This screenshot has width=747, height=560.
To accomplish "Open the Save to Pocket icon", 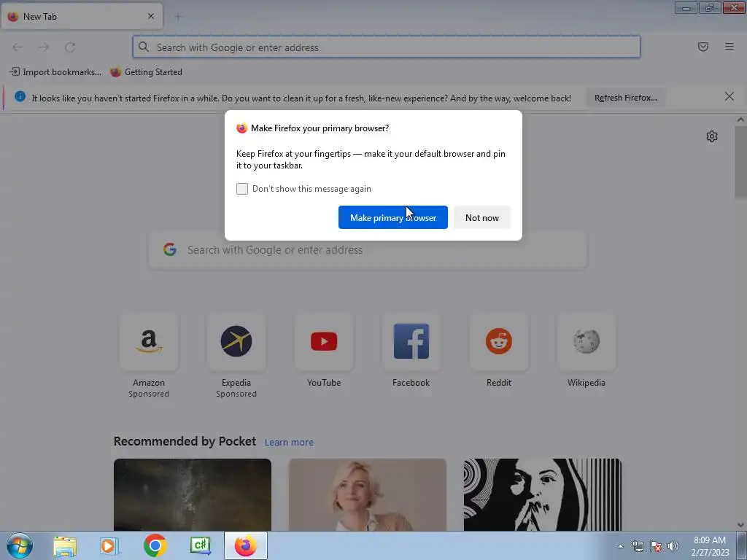I will click(703, 47).
